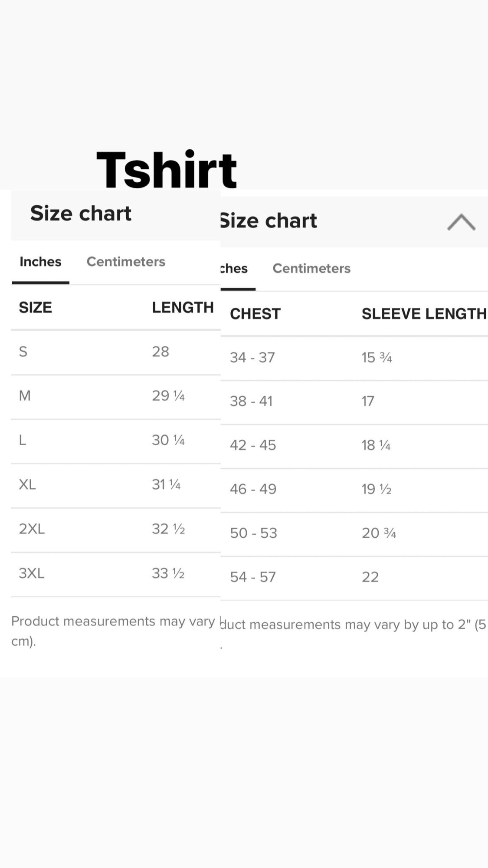
Task: Select the partially visible Inches tab at right
Action: [234, 268]
